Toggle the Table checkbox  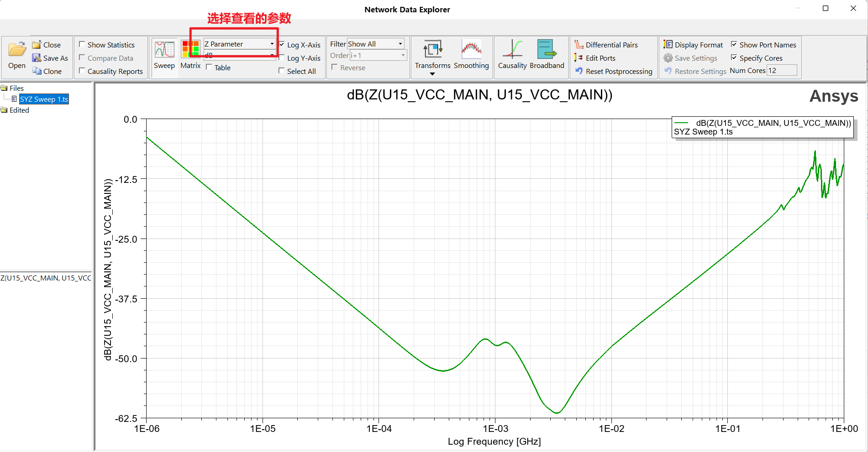(x=209, y=67)
